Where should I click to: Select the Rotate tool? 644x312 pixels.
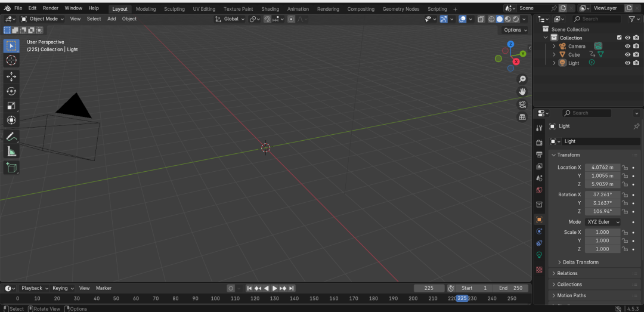tap(11, 91)
